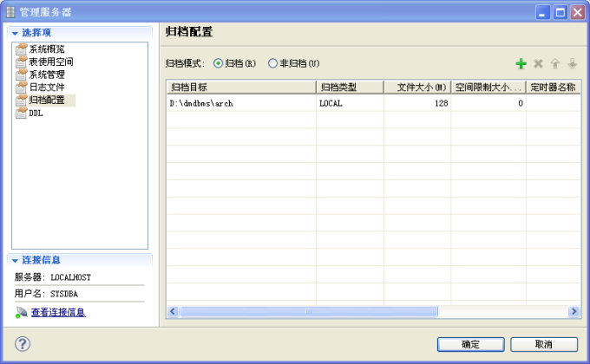Collapse the 选择项 section
Image resolution: width=590 pixels, height=364 pixels.
[15, 33]
